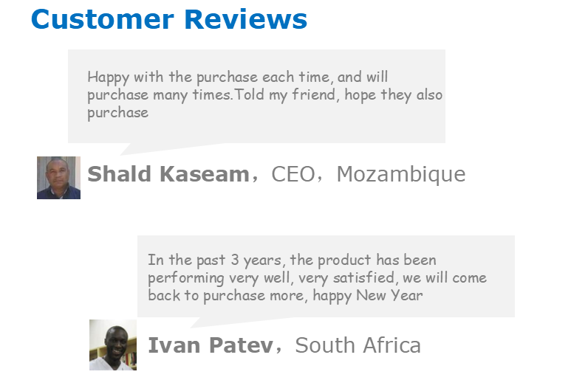The height and width of the screenshot is (380, 588).
Task: Click Ivan Patev's profile photo
Action: click(113, 345)
